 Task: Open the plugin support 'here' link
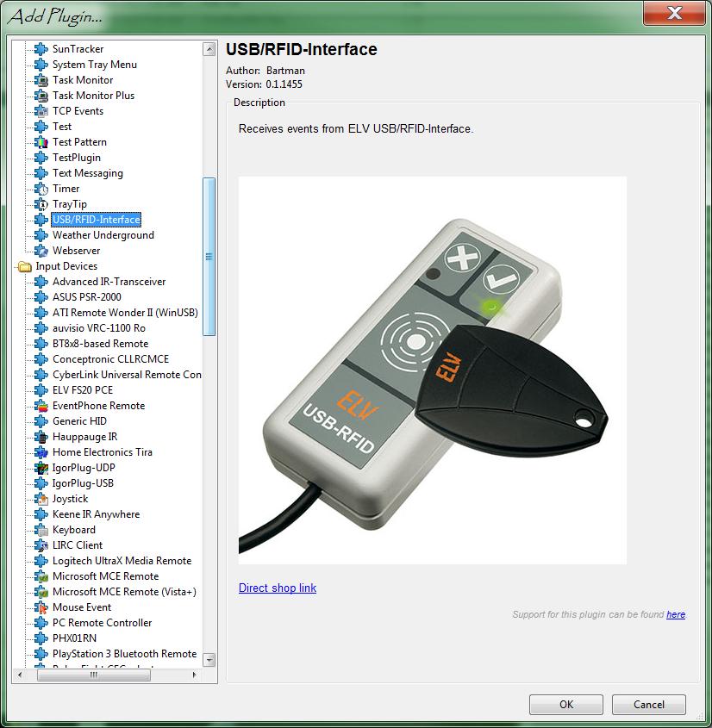[x=676, y=614]
